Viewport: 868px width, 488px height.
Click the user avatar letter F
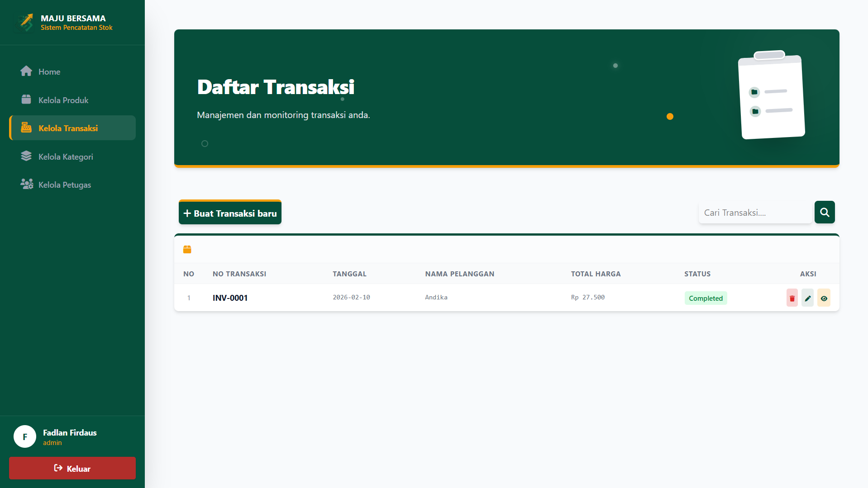(25, 436)
